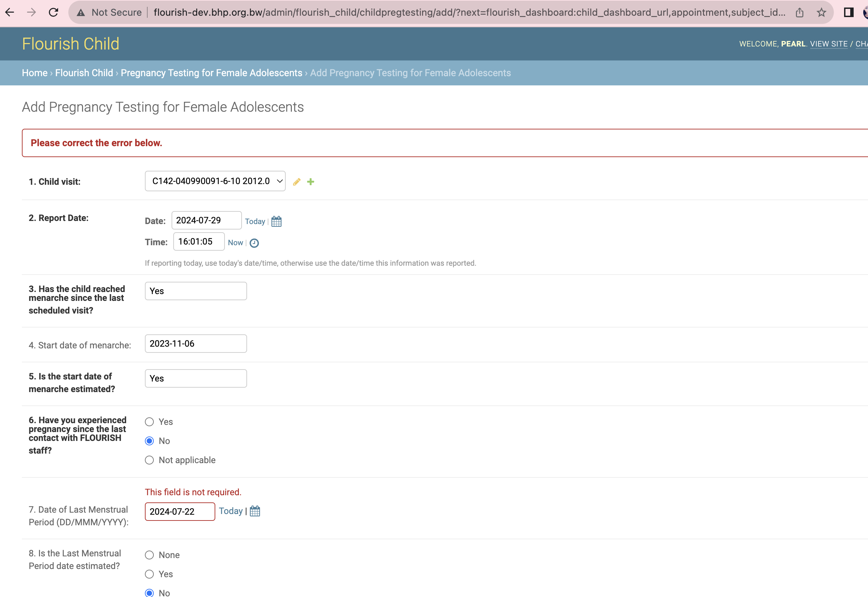This screenshot has height=597, width=868.
Task: Click the 'Please correct the error below.' message
Action: (96, 143)
